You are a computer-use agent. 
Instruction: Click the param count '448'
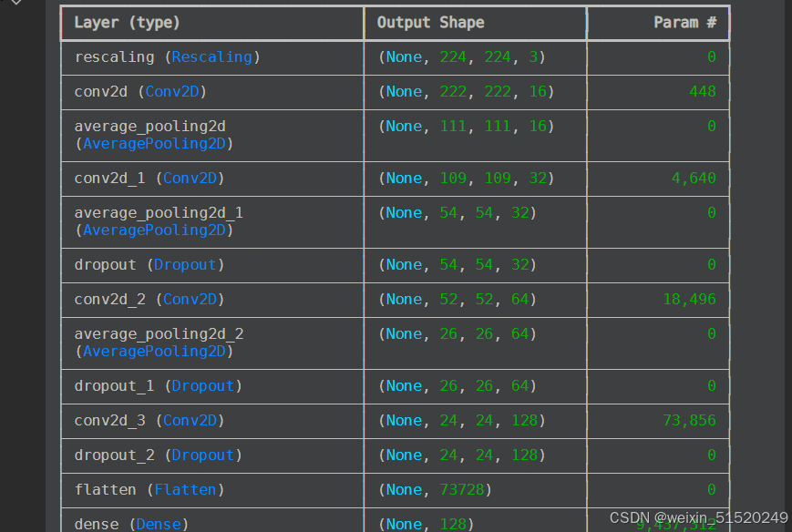click(703, 92)
